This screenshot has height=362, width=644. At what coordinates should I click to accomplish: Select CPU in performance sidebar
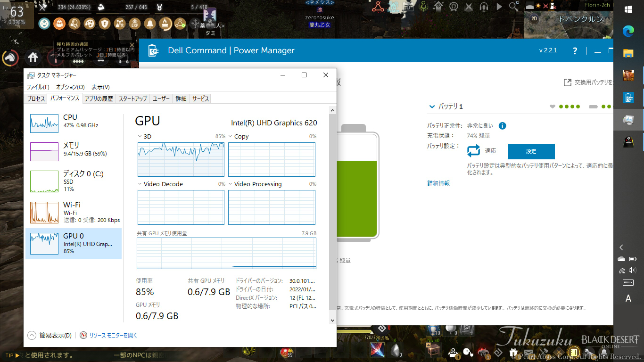(74, 123)
